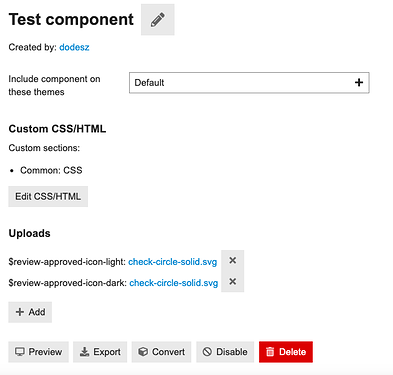Click the Add upload button
This screenshot has width=393, height=375.
[x=30, y=312]
